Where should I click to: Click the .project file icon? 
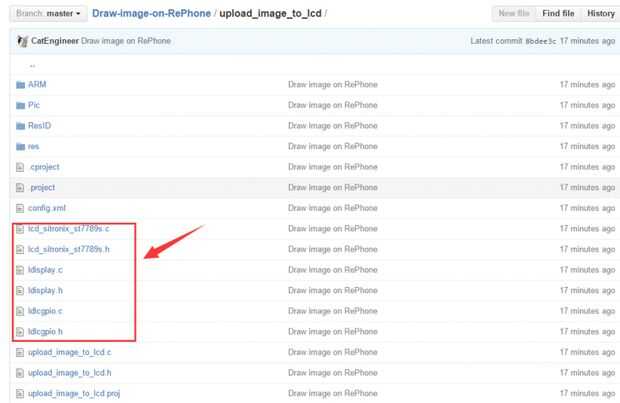pyautogui.click(x=20, y=188)
